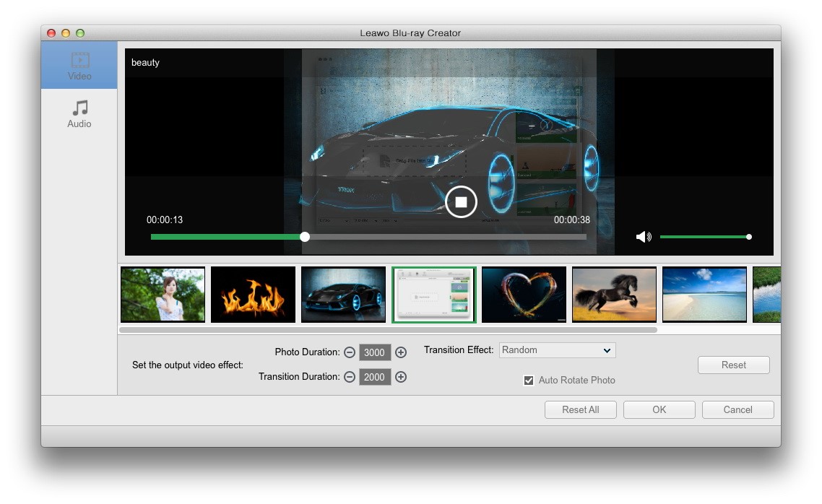Click the Reset button
The height and width of the screenshot is (504, 822).
(733, 365)
